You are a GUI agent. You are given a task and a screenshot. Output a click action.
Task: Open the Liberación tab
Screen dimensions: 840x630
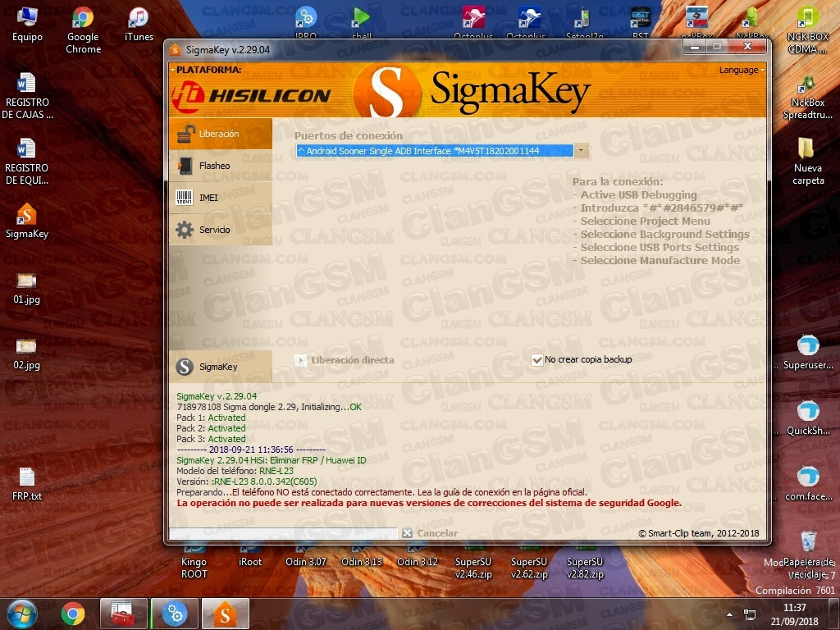click(x=220, y=134)
